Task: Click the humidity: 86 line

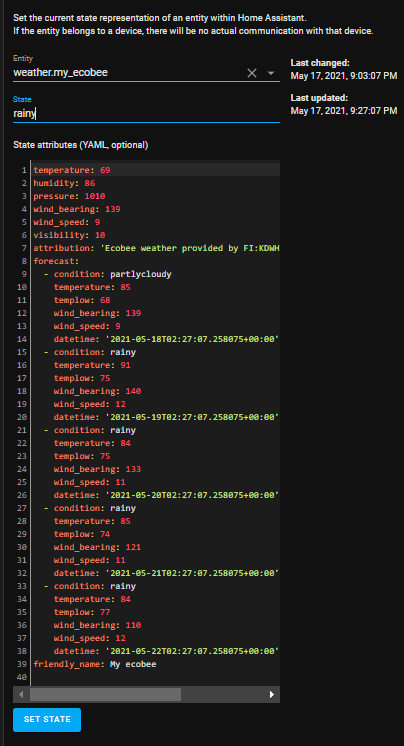Action: (x=64, y=183)
